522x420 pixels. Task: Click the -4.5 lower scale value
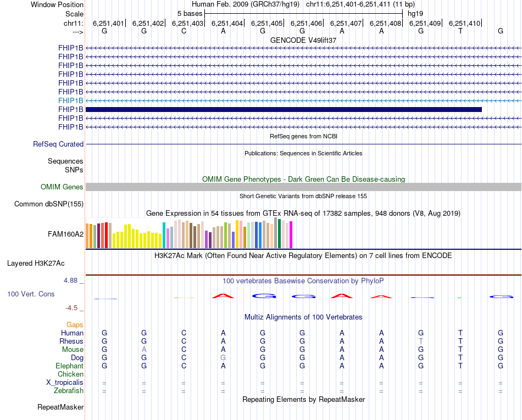point(71,308)
